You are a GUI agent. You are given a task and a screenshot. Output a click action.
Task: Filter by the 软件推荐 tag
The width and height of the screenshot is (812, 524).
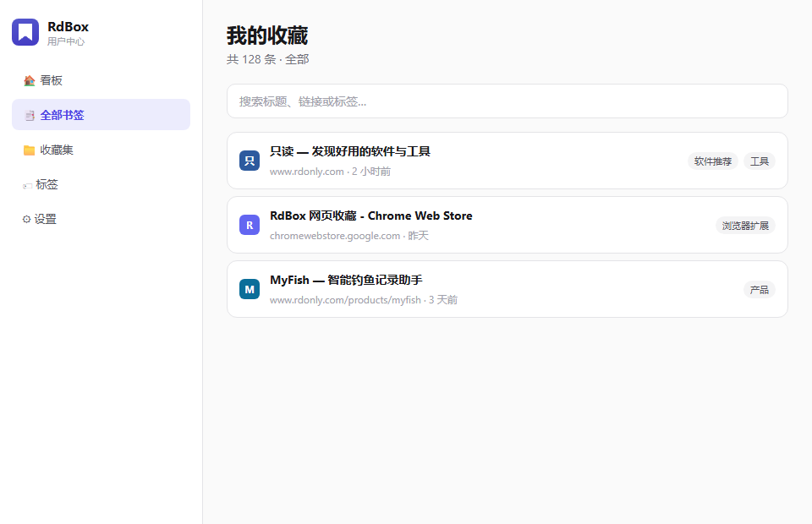(x=712, y=161)
